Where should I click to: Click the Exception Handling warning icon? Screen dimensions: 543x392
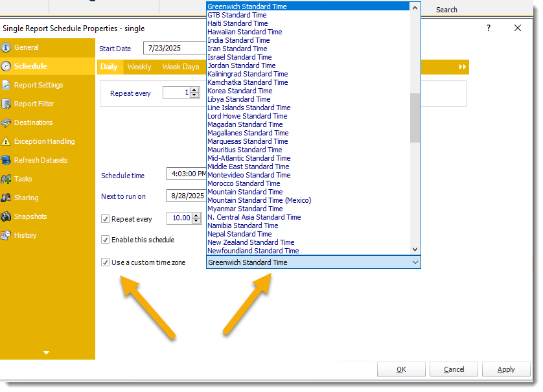pyautogui.click(x=6, y=141)
